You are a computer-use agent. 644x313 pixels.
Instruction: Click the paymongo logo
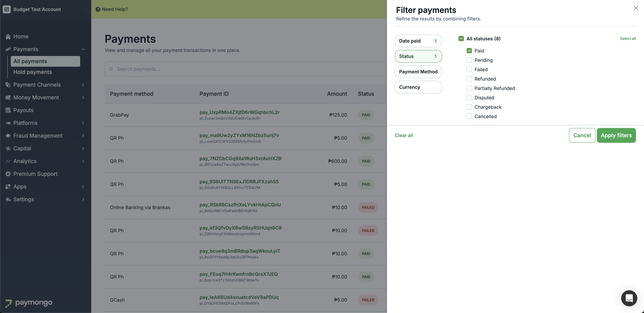29,303
